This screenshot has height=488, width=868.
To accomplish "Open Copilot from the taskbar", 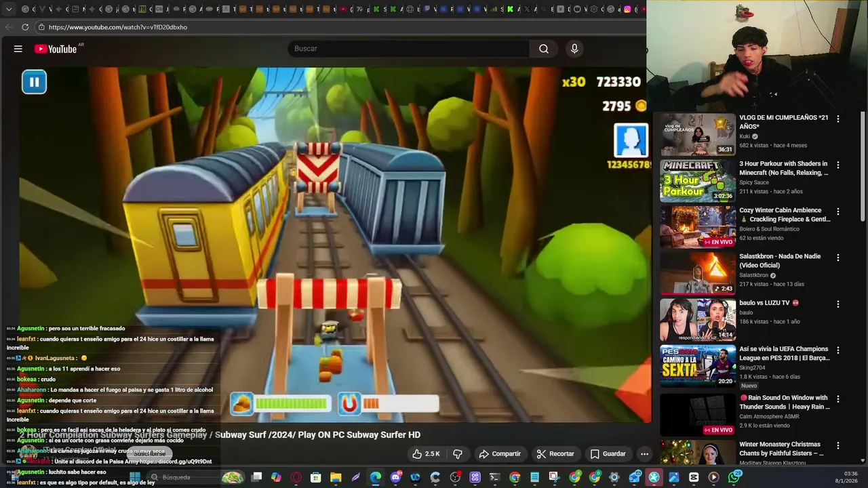I will tap(276, 477).
